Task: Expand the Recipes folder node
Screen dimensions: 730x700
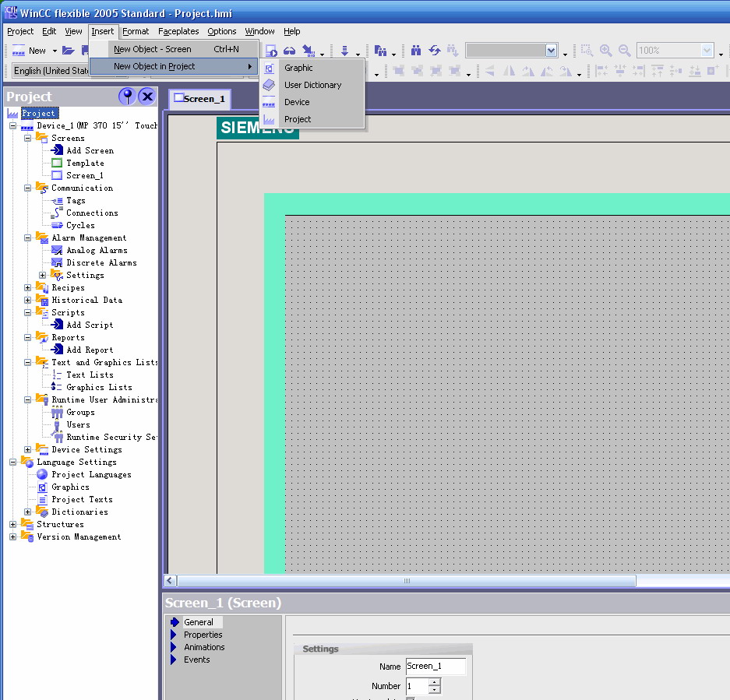Action: point(28,287)
